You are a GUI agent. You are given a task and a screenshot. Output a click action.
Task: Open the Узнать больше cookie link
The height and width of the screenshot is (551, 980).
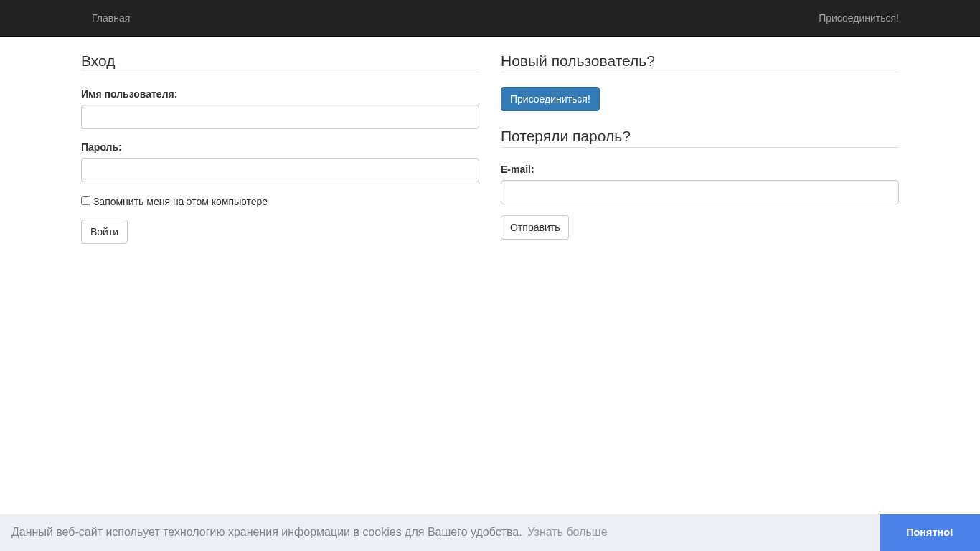coord(567,532)
